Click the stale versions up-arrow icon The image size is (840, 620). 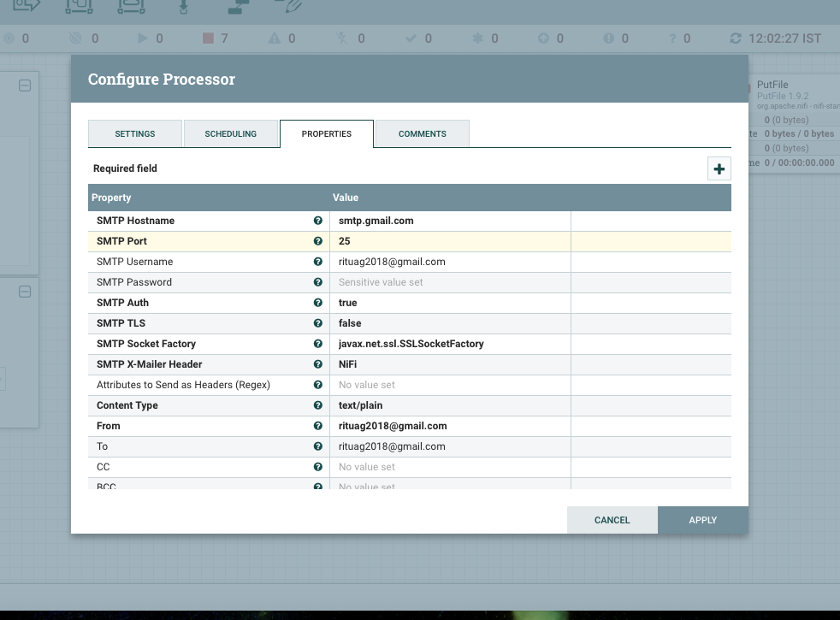543,38
